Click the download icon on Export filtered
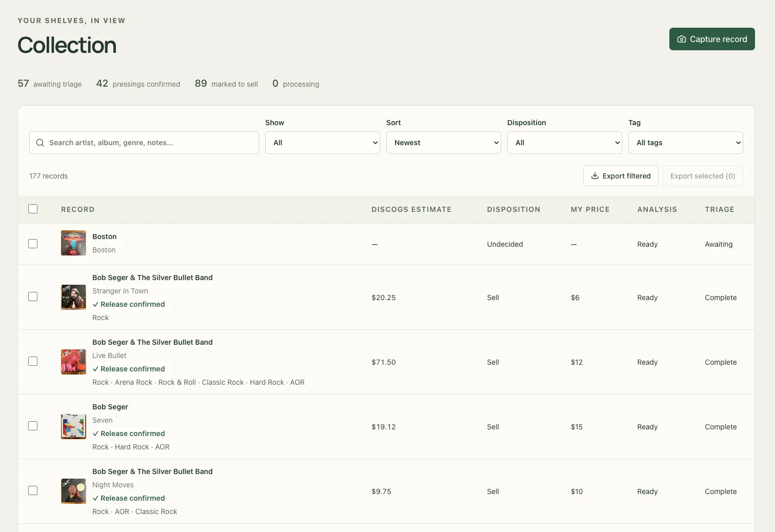 tap(595, 176)
